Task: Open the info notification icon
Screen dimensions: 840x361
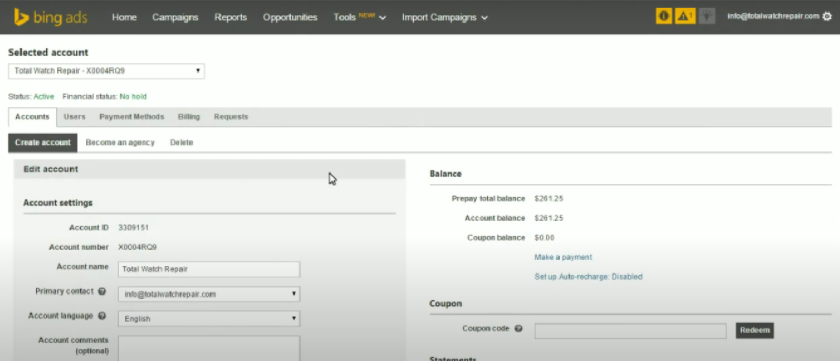Action: (x=664, y=17)
